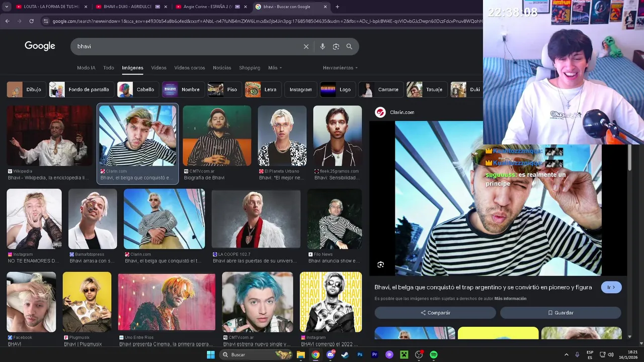Expand the Herramientas dropdown

pyautogui.click(x=340, y=67)
